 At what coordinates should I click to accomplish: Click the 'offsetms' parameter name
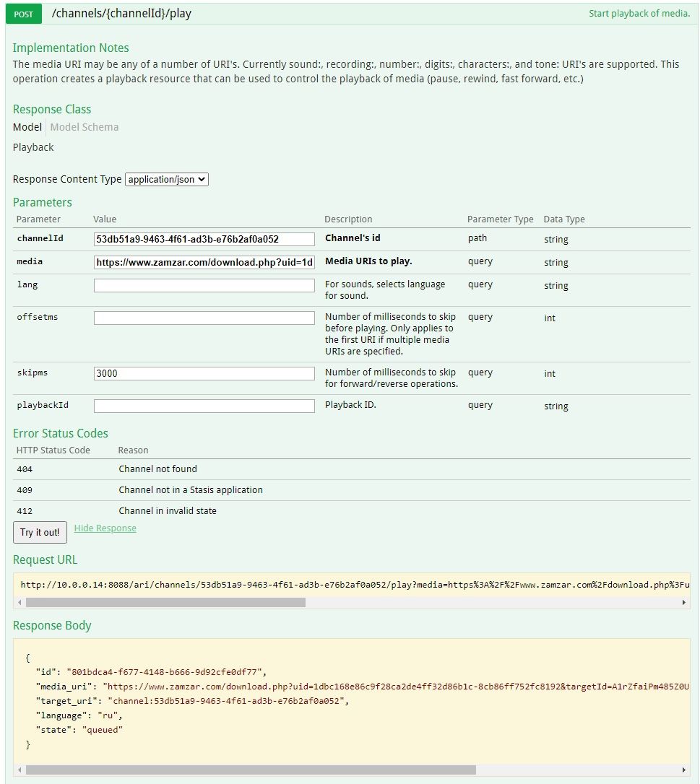37,317
